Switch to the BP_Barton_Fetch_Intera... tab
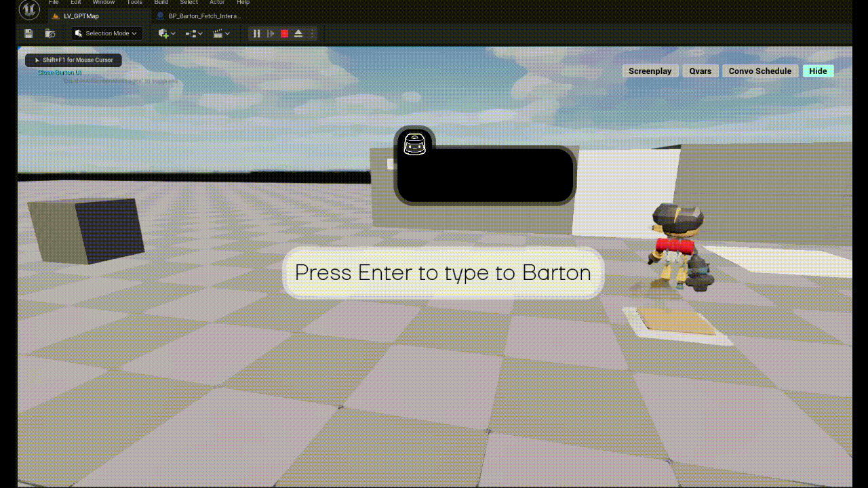Screen dimensions: 868x488 (x=203, y=16)
